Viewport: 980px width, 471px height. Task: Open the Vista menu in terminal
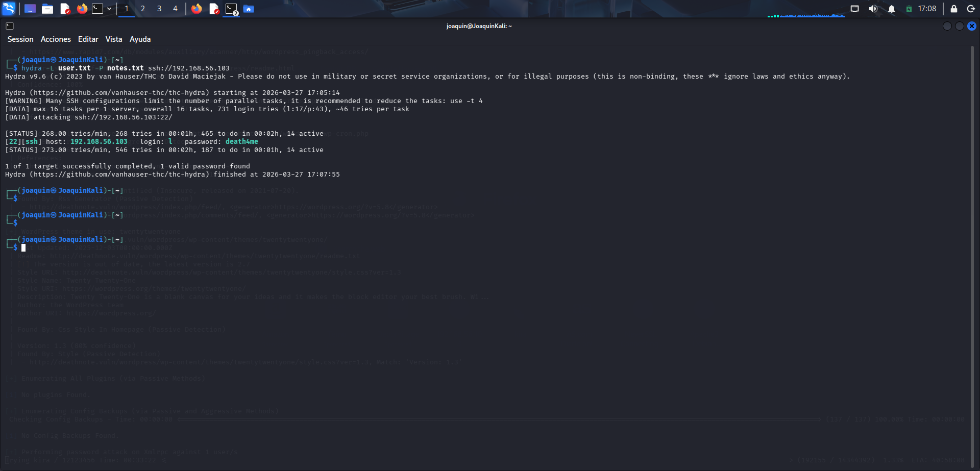click(113, 39)
